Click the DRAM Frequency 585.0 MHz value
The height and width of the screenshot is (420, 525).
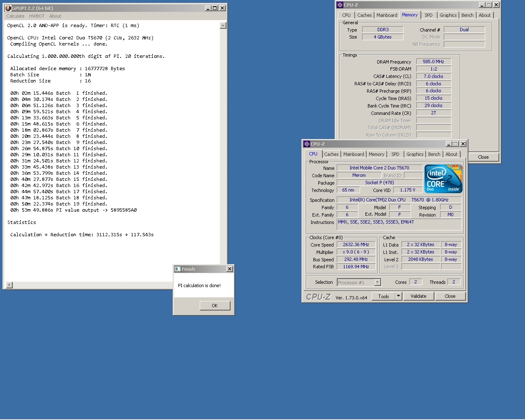click(x=434, y=62)
